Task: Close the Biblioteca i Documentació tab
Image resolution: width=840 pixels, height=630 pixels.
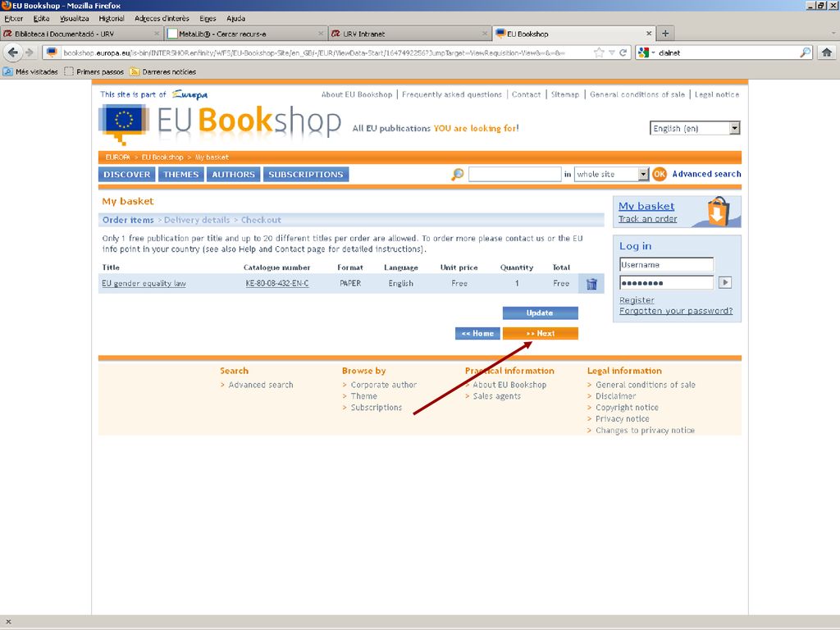Action: [157, 33]
